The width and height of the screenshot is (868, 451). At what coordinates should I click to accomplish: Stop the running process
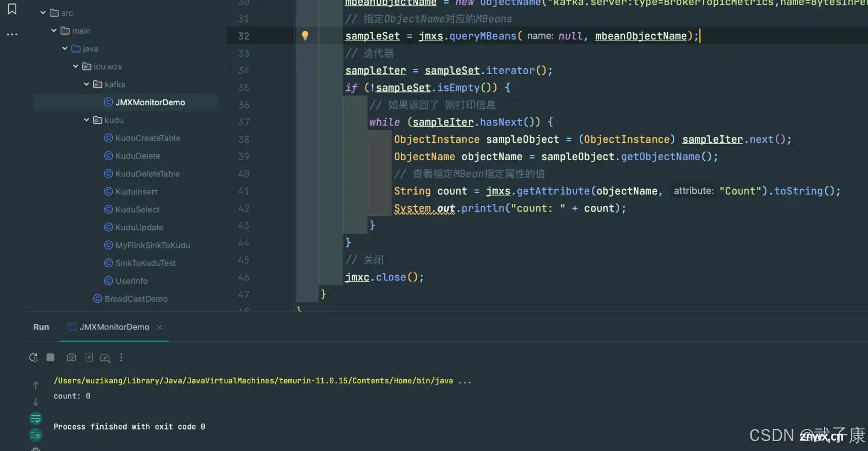click(x=50, y=357)
